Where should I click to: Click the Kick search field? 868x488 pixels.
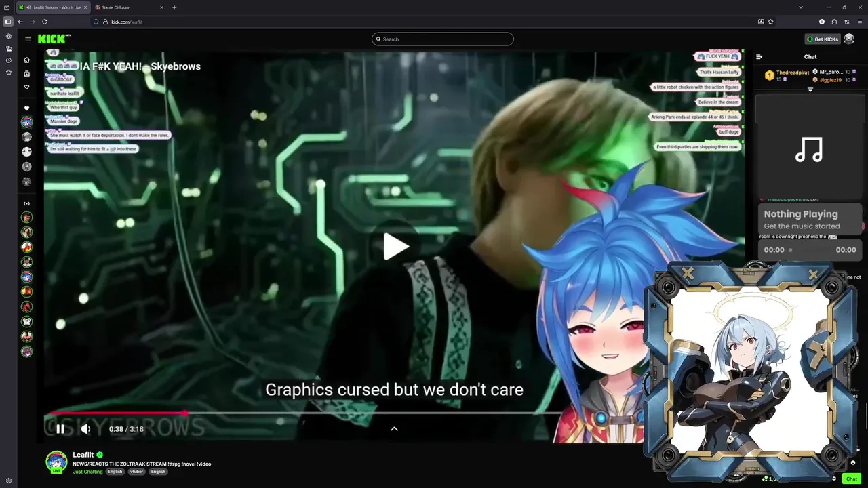[x=442, y=39]
